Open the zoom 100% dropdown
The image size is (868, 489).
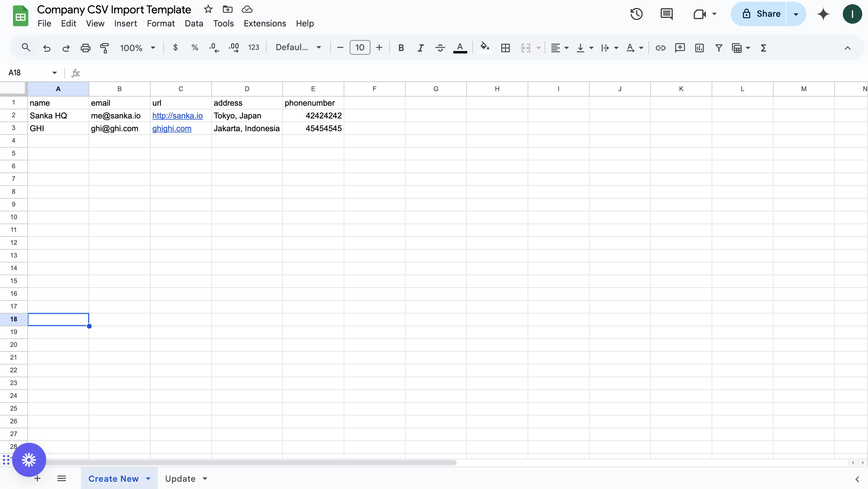coord(138,48)
